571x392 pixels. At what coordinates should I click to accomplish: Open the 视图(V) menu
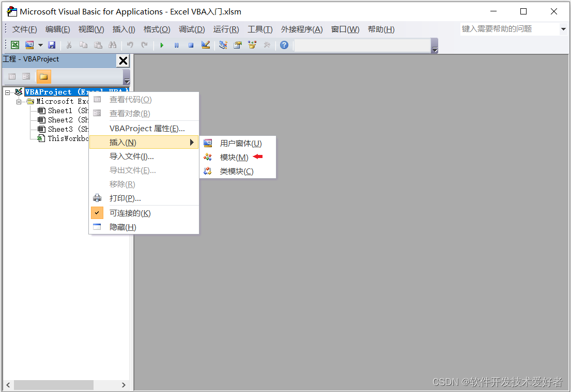(x=91, y=29)
